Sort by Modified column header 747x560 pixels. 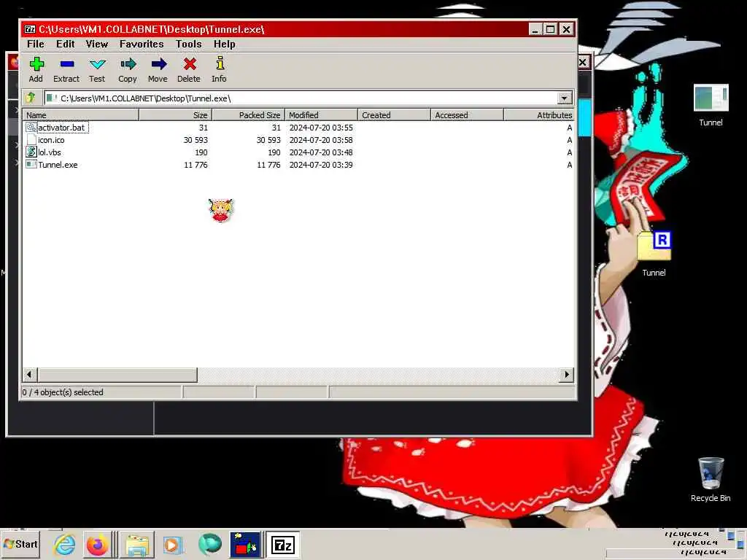tap(321, 114)
